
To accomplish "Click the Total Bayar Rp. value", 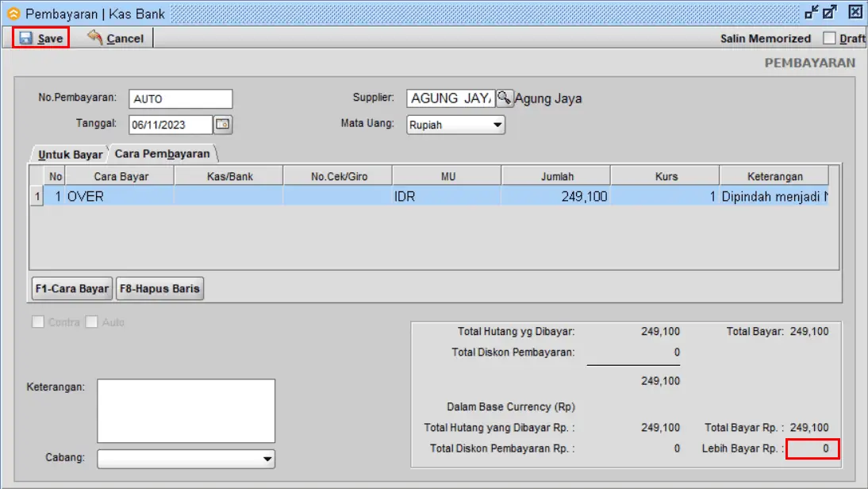I will 808,428.
